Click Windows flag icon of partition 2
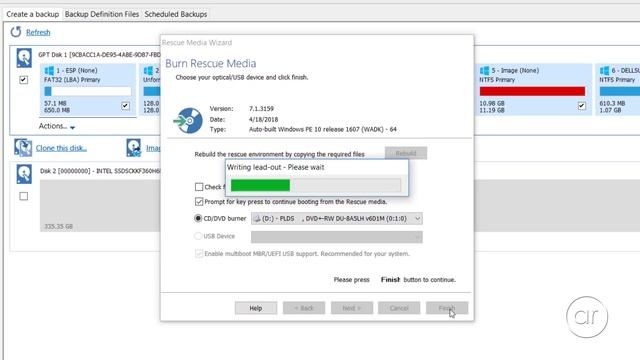640x360 pixels. (x=149, y=71)
